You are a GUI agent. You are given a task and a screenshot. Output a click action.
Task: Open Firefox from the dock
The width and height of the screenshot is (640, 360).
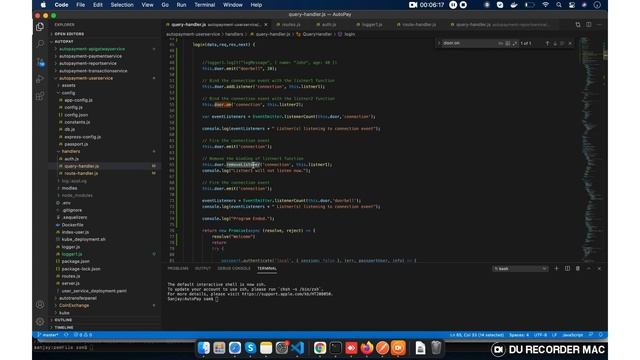[x=367, y=348]
